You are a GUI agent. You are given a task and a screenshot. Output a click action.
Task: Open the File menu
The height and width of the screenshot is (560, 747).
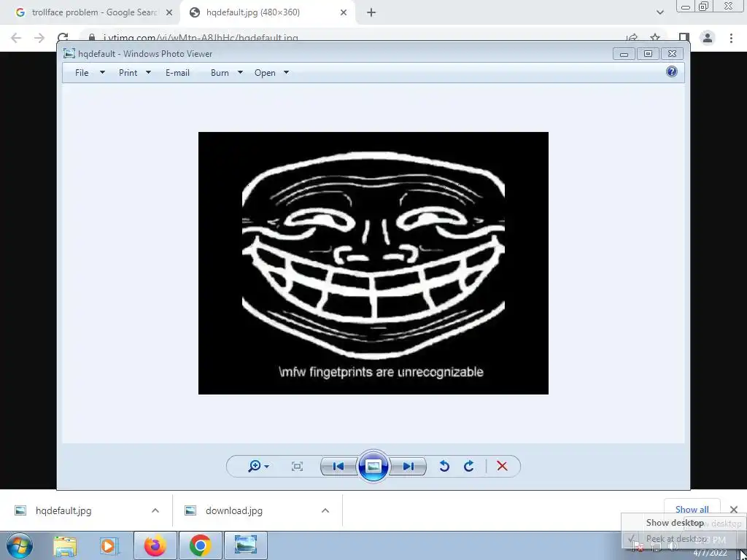pyautogui.click(x=82, y=73)
